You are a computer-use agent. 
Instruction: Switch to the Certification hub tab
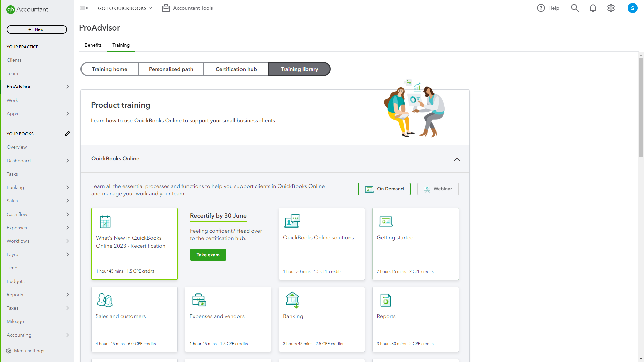(236, 69)
